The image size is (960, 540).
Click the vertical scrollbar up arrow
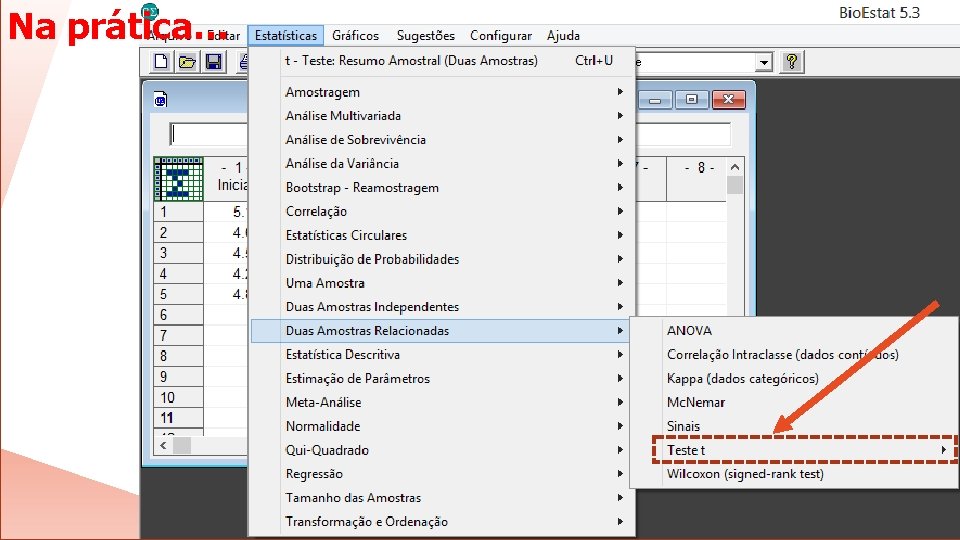[735, 167]
